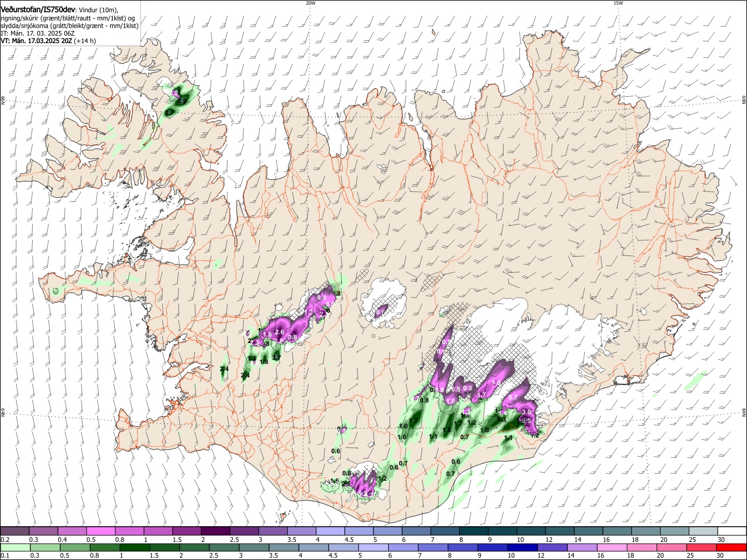Click the deep navy swatch between 10 and 12 in the bottom legend row
The width and height of the screenshot is (747, 560).
pos(522,547)
